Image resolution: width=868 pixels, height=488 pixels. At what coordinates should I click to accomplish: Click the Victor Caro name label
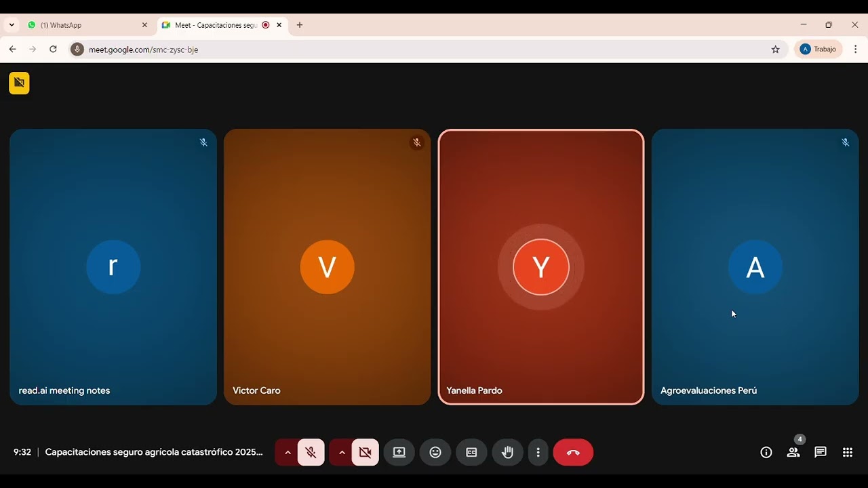[256, 390]
